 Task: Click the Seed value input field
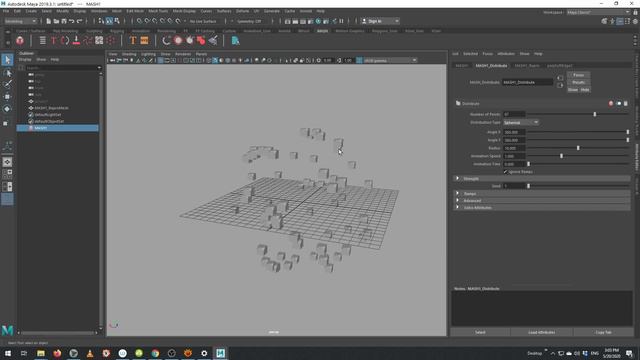[514, 186]
